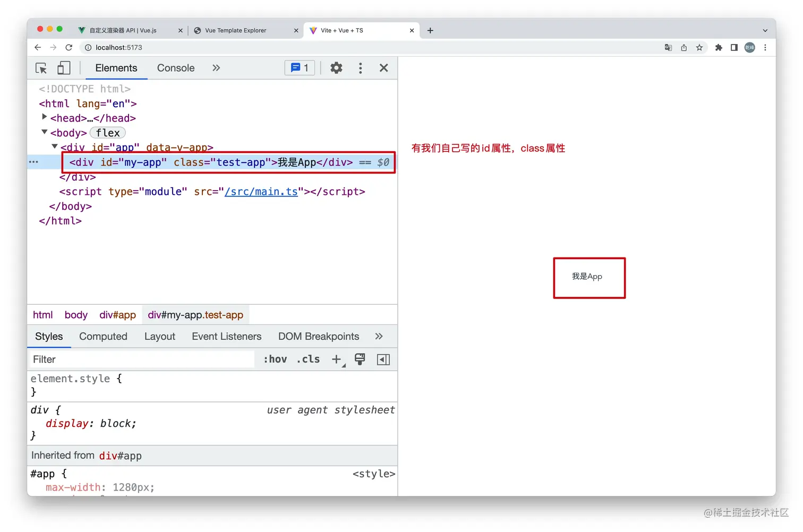
Task: Show more DevTools panels chevron
Action: point(216,68)
